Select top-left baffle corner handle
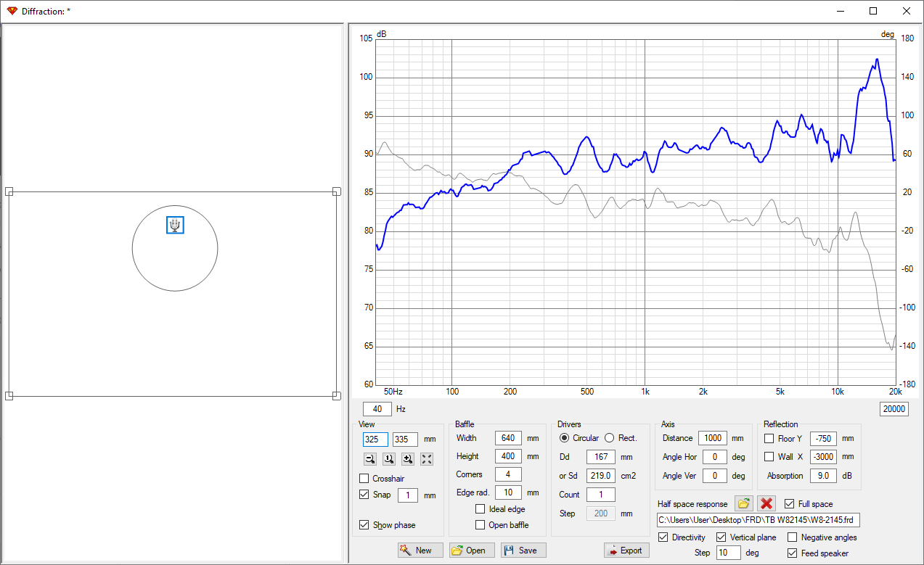Viewport: 924px width, 565px height. [x=9, y=191]
